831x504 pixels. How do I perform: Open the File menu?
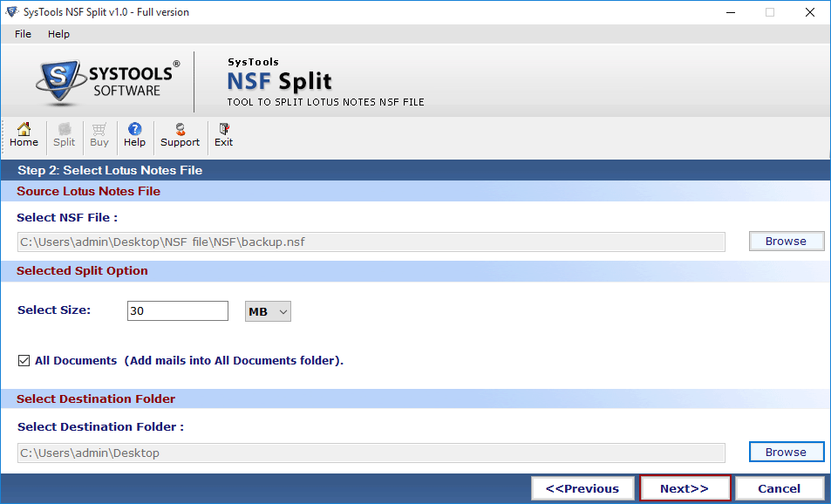click(23, 34)
